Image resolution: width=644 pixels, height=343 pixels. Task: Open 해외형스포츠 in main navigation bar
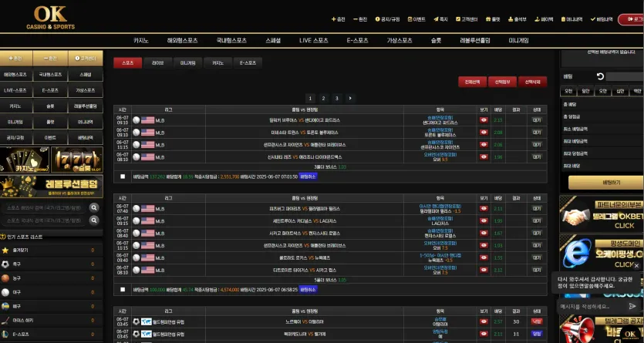[x=182, y=41]
